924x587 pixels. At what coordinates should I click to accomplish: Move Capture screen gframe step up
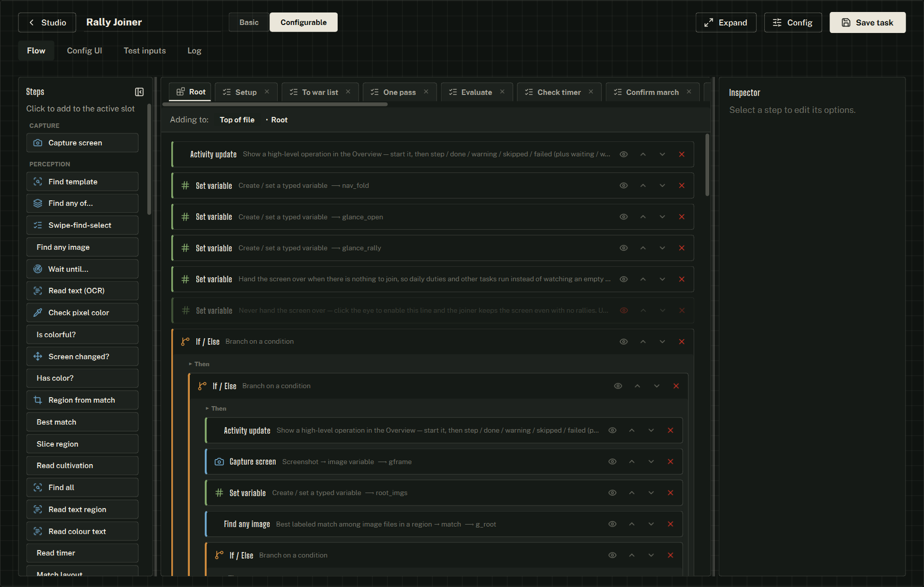pos(632,462)
